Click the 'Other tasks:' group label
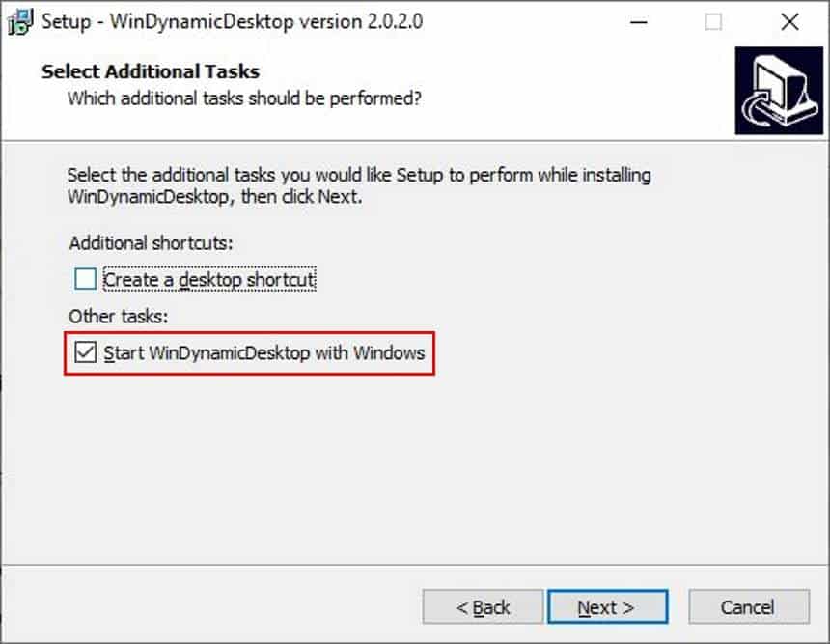Screen dimensions: 830x644 [x=118, y=316]
